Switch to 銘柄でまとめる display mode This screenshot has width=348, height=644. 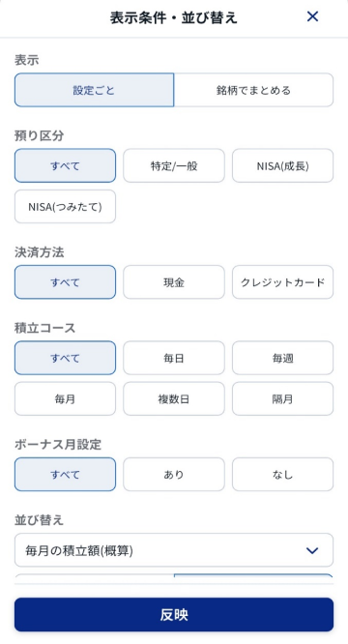[x=253, y=90]
